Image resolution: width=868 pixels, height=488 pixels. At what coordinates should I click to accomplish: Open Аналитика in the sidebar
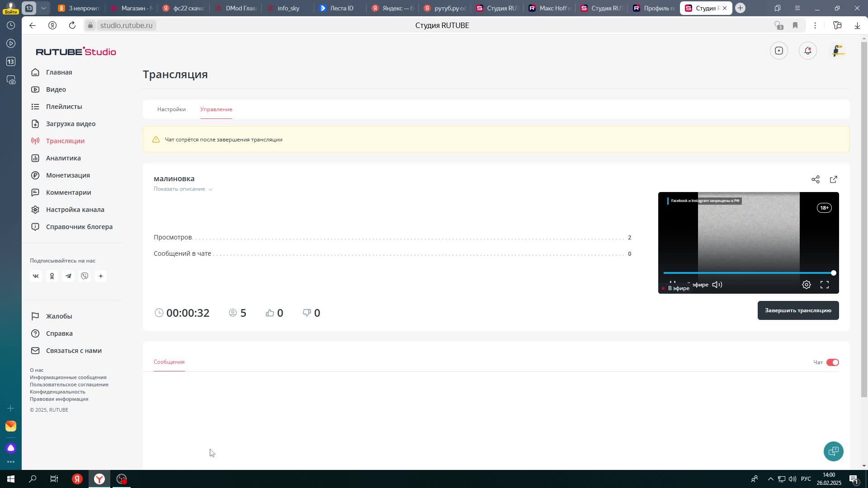coord(63,158)
